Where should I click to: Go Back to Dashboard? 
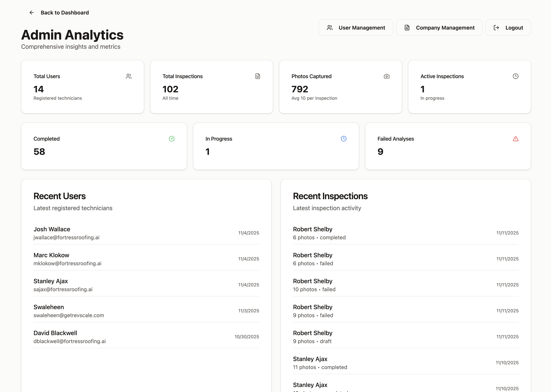[65, 13]
